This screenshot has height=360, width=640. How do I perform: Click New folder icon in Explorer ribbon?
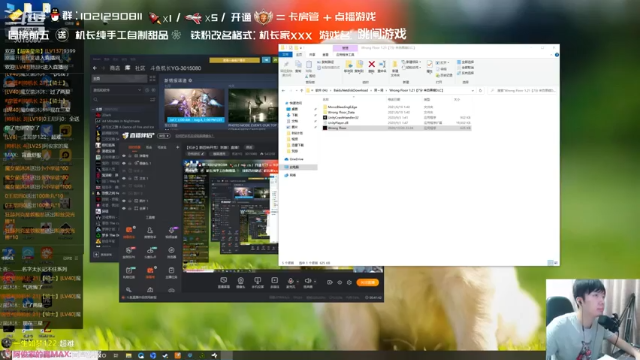coord(395,65)
